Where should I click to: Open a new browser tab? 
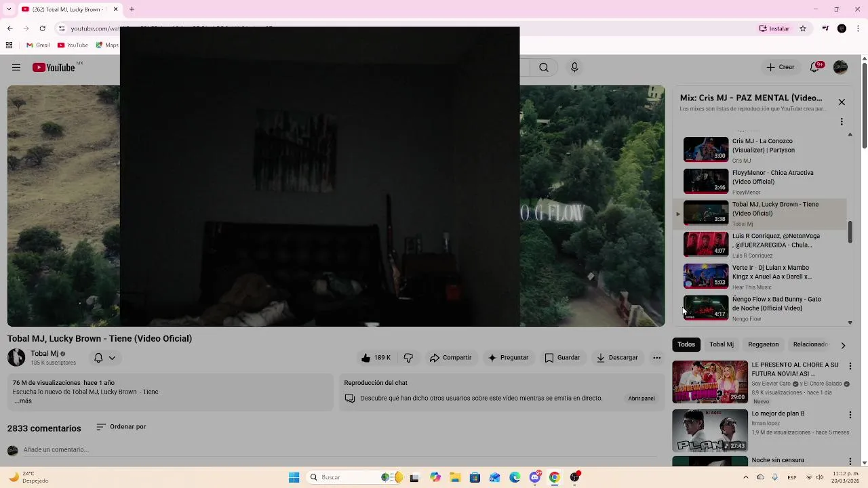tap(132, 9)
